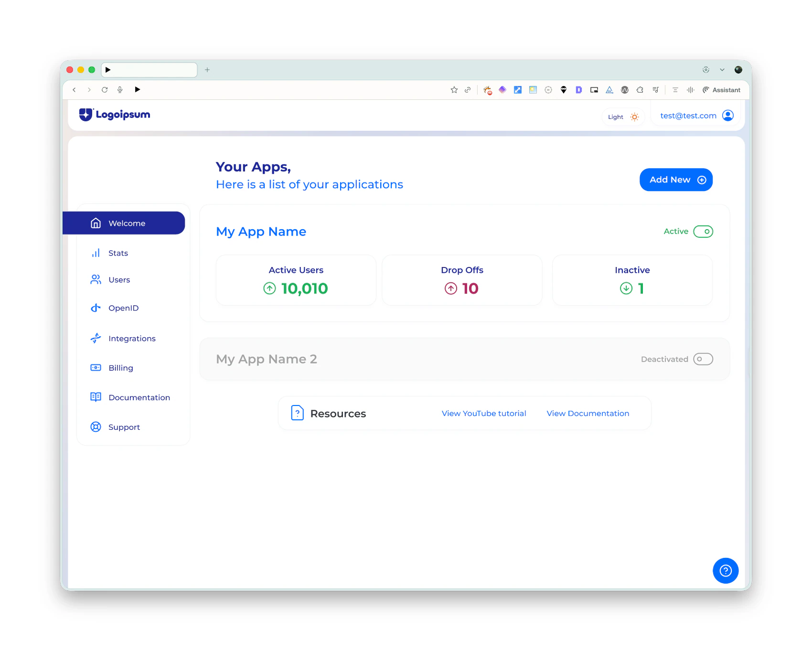
Task: Open Integrations from the sidebar
Action: coord(123,339)
